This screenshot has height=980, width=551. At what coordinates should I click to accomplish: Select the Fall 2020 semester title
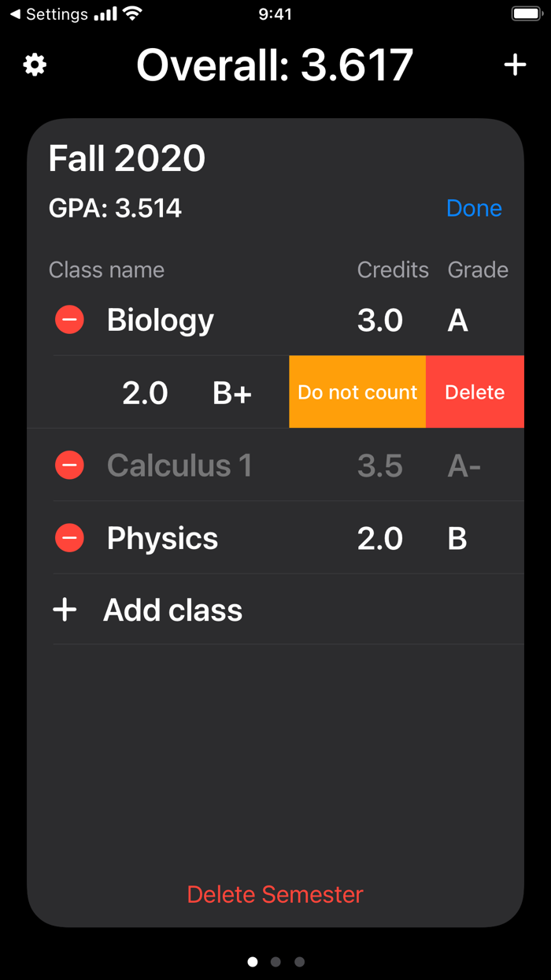[x=127, y=158]
